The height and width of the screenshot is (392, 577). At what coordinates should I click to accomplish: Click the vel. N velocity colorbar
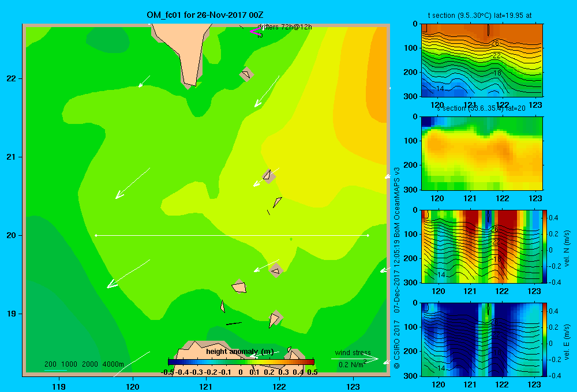pyautogui.click(x=545, y=246)
